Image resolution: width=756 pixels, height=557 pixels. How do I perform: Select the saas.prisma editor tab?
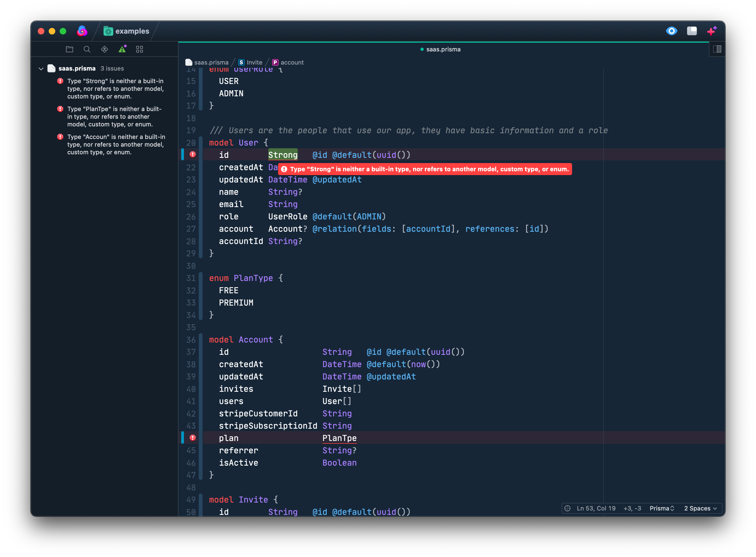coord(440,49)
